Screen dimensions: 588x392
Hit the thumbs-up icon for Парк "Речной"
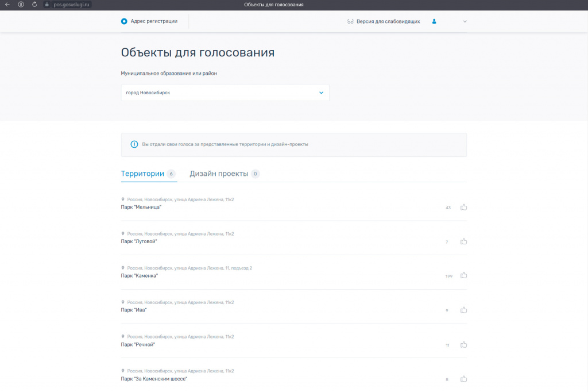[463, 344]
